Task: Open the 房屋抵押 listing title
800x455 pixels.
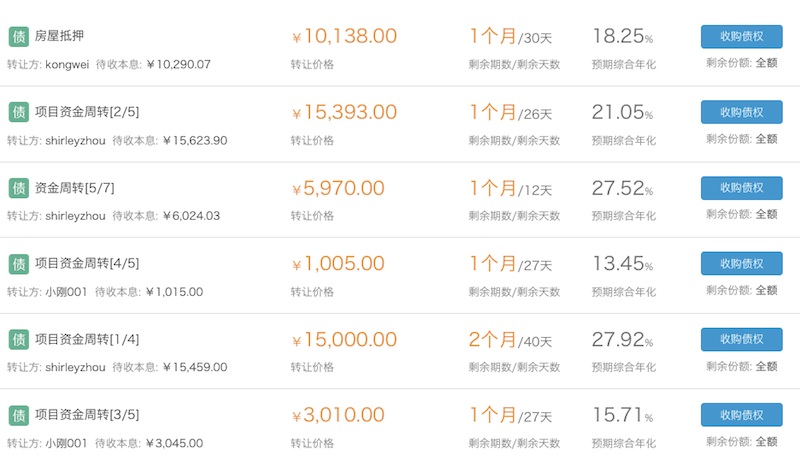Action: click(59, 36)
